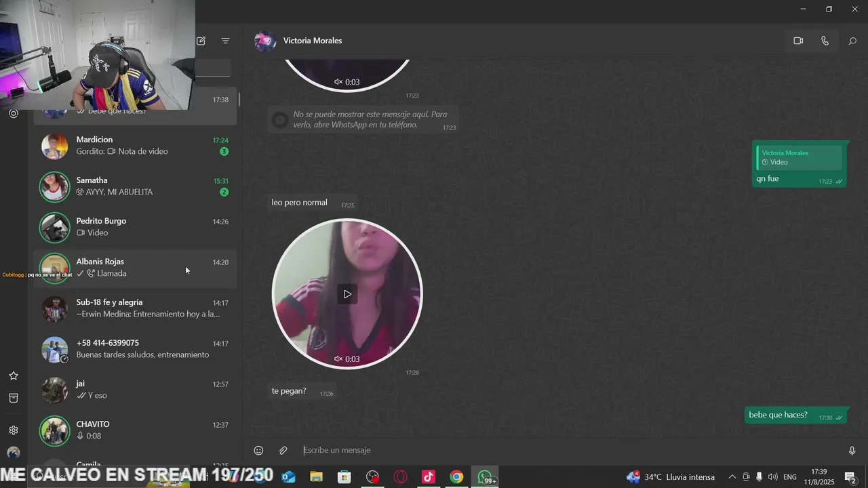
Task: Open search in the Victoria Morales chat
Action: click(x=852, y=41)
